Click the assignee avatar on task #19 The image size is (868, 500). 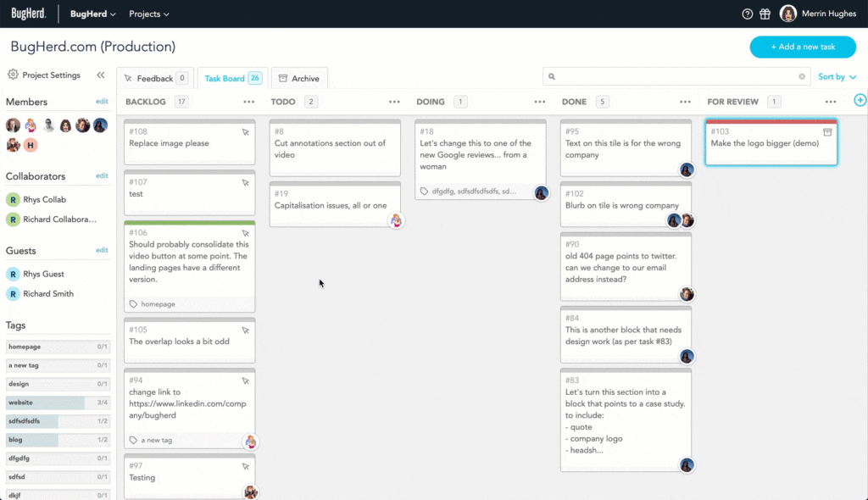[396, 220]
